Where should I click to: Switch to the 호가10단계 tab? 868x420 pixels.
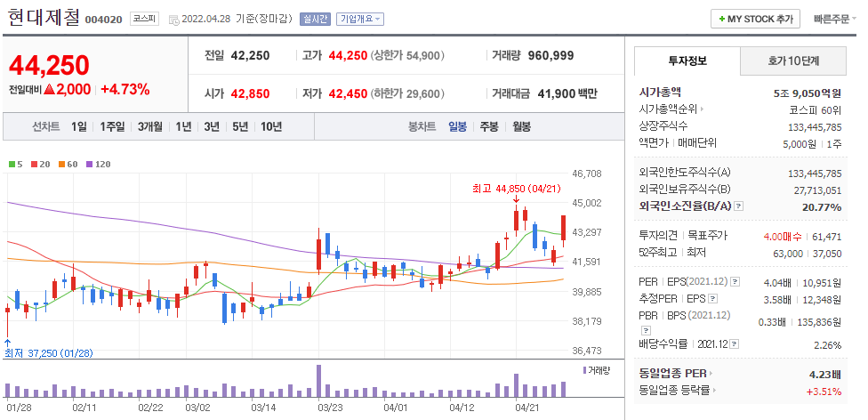click(x=793, y=61)
